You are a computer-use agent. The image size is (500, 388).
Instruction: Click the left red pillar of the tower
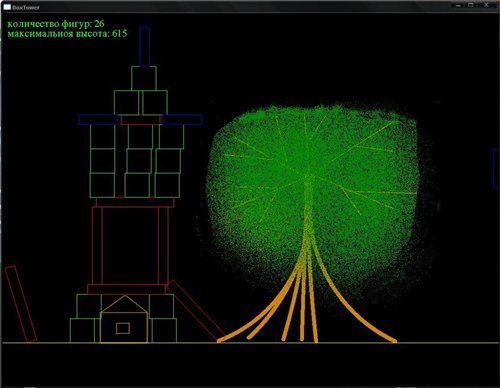tap(97, 246)
